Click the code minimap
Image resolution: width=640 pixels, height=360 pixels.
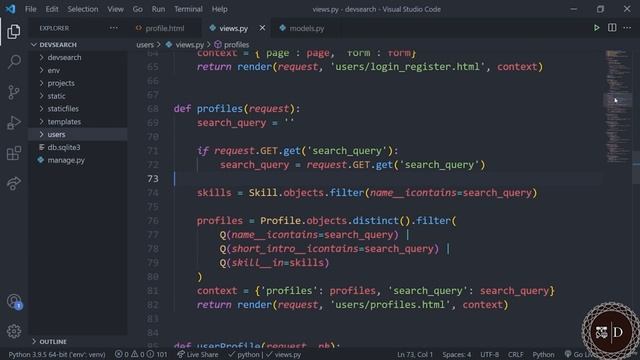[617, 106]
